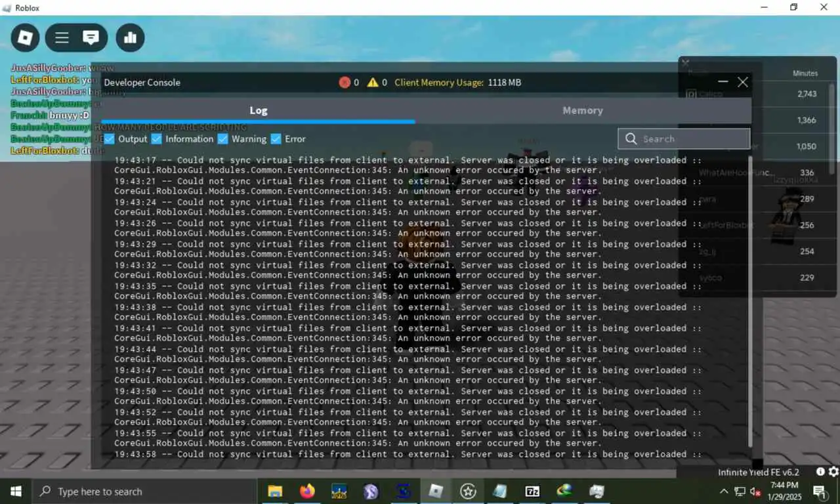Screen dimensions: 840x504
Task: Close the leaderboard panel with its X
Action: coord(685,63)
